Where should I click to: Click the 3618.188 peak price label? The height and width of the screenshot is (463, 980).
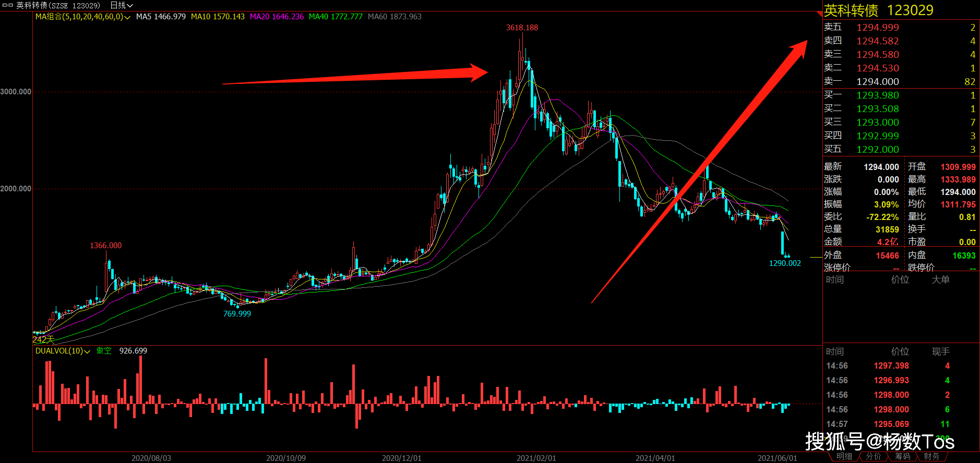[x=522, y=28]
